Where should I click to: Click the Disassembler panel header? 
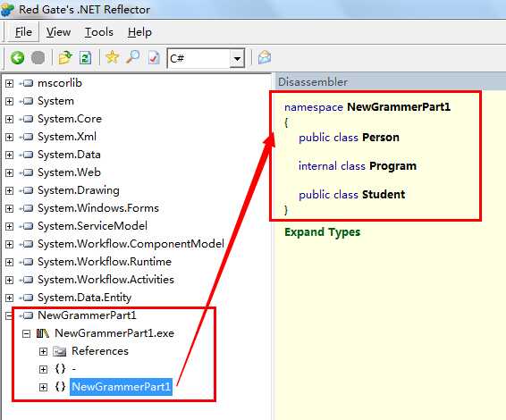pos(391,82)
